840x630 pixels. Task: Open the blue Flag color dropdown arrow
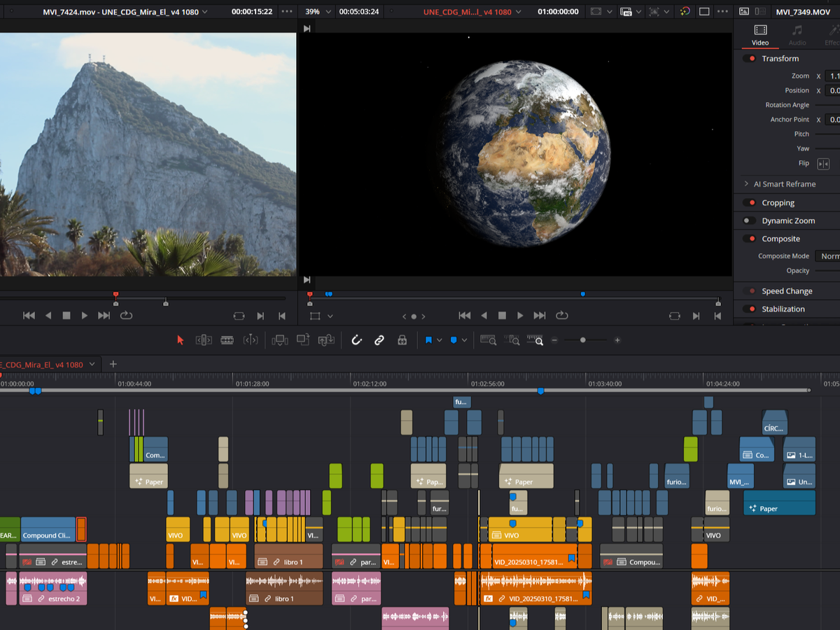440,340
